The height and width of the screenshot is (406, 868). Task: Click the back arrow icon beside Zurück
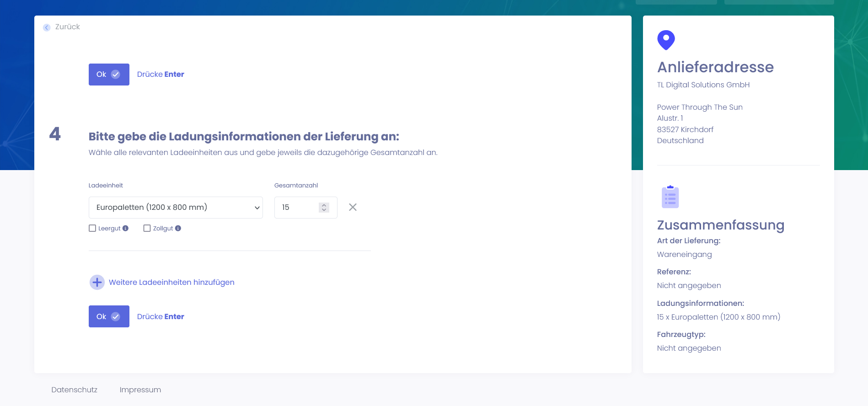(47, 27)
